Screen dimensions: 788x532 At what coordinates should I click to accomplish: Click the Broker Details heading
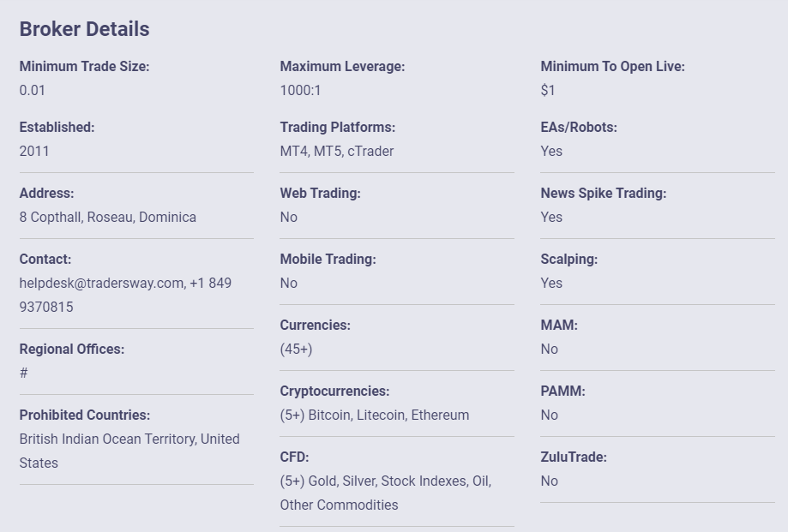tap(84, 29)
